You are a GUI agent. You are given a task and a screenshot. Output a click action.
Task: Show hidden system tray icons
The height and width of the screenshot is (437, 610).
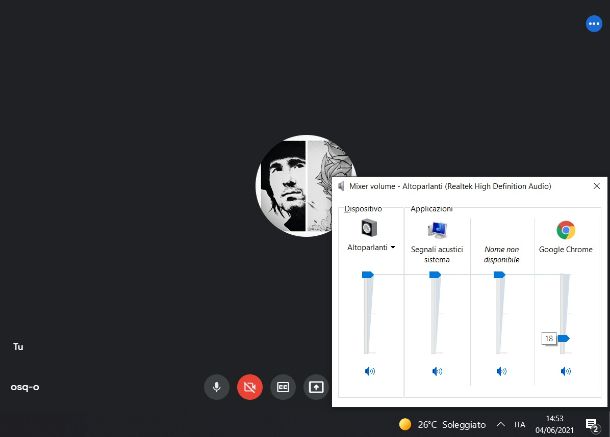pos(501,425)
